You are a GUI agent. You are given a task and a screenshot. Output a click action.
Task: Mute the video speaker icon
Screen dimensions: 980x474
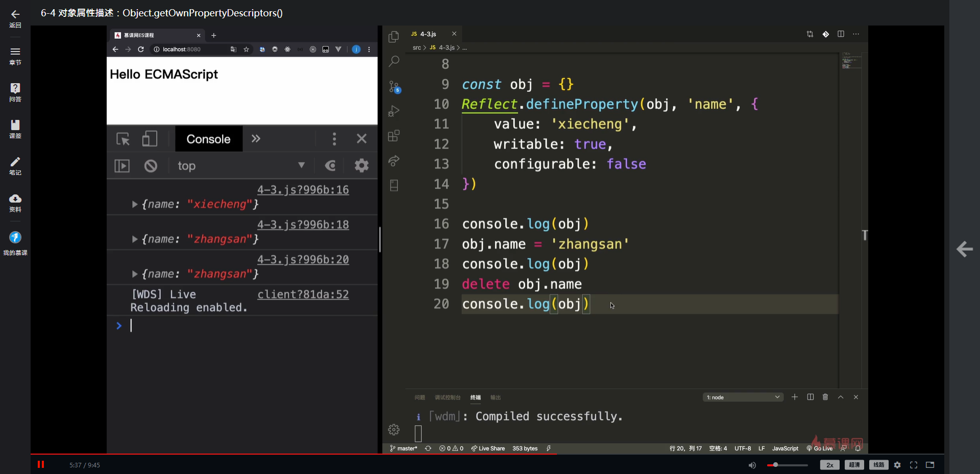[752, 465]
